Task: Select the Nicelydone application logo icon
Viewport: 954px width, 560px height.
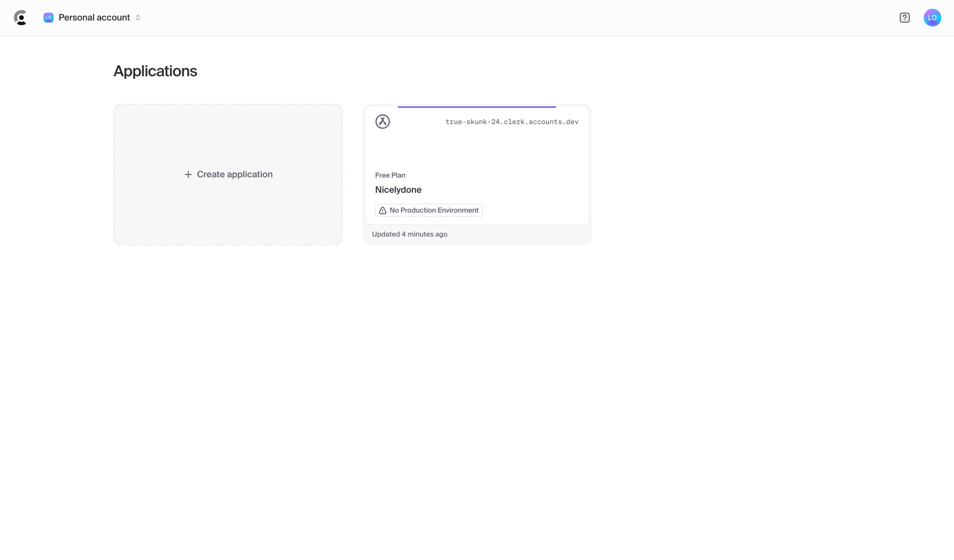Action: [383, 122]
